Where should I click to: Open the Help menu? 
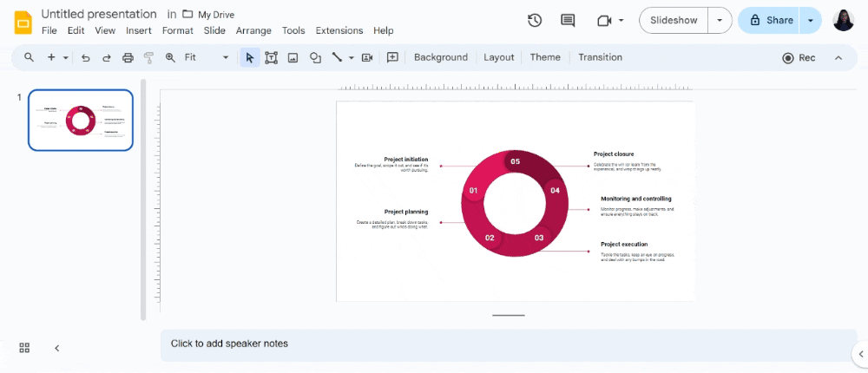(x=383, y=31)
